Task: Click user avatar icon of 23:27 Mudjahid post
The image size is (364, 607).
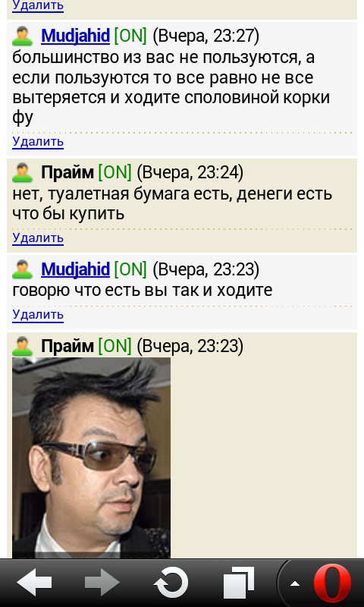Action: pyautogui.click(x=23, y=36)
